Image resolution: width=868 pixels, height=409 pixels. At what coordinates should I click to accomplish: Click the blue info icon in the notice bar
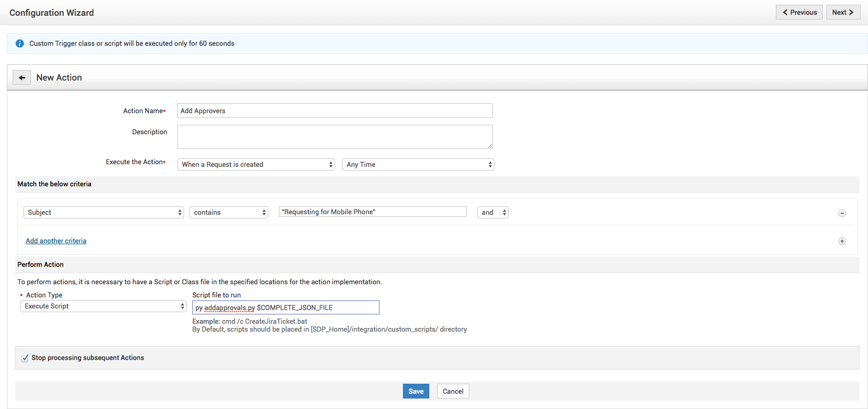(x=19, y=44)
